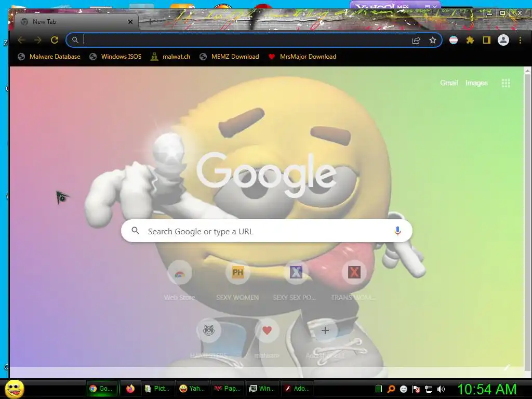Viewport: 532px width, 399px height.
Task: Click the green square tray icon
Action: coord(379,389)
